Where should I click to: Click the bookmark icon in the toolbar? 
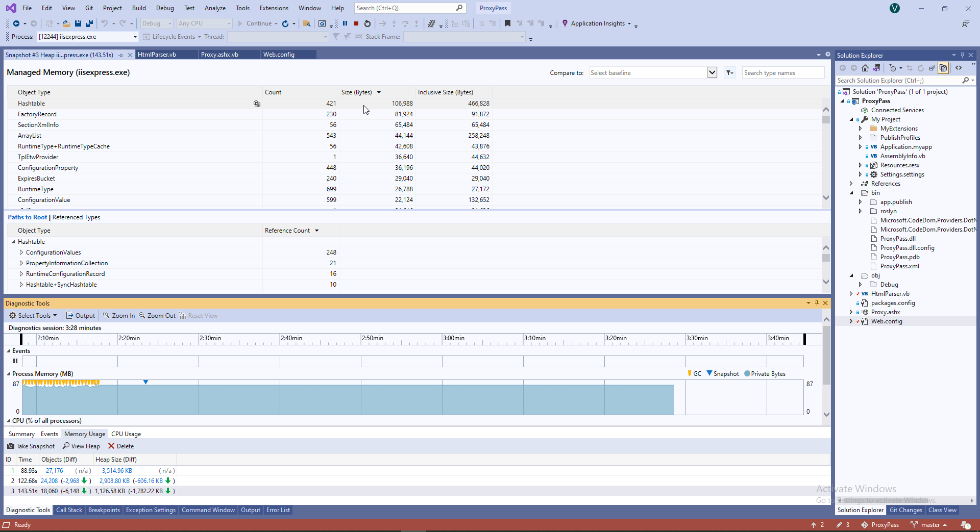coord(507,23)
